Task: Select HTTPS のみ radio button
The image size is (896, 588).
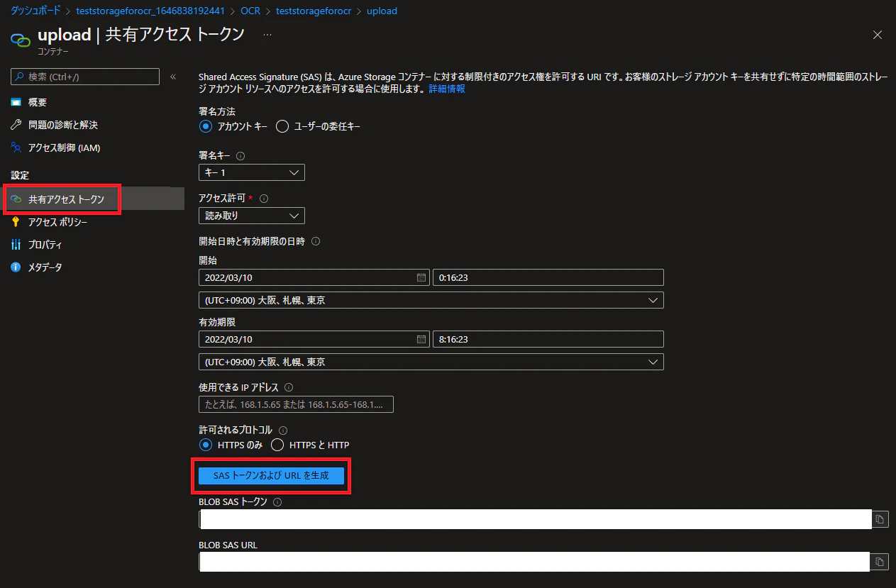Action: 206,445
